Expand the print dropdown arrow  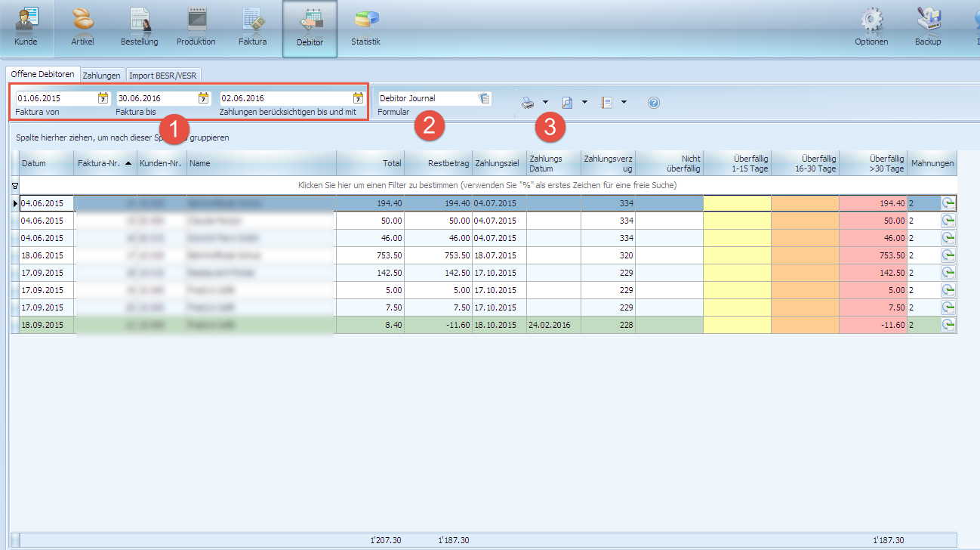click(x=545, y=103)
